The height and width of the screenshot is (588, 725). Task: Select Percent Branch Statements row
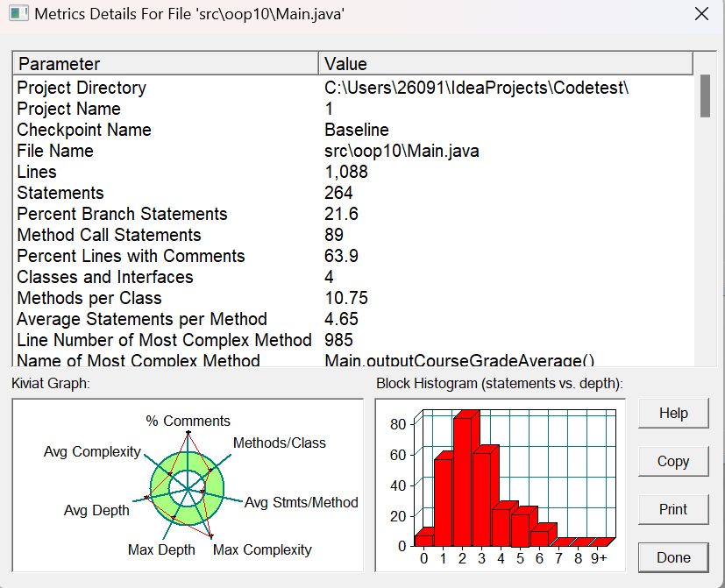(x=353, y=214)
